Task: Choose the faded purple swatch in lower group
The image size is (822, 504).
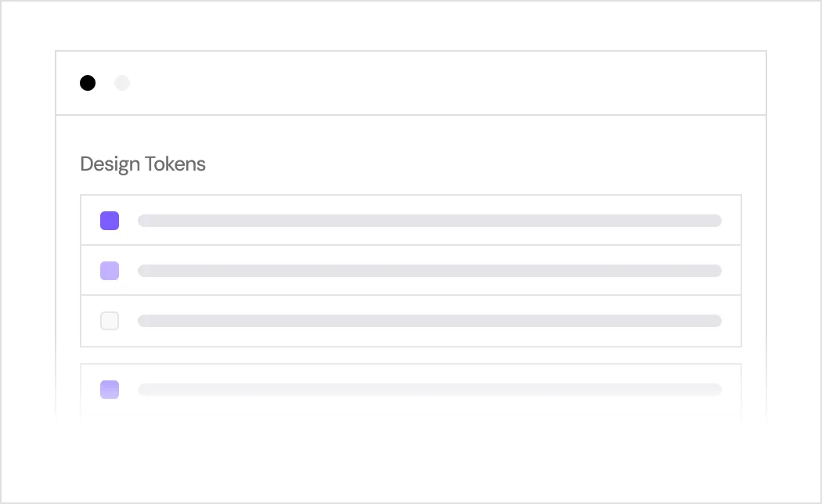Action: coord(110,390)
